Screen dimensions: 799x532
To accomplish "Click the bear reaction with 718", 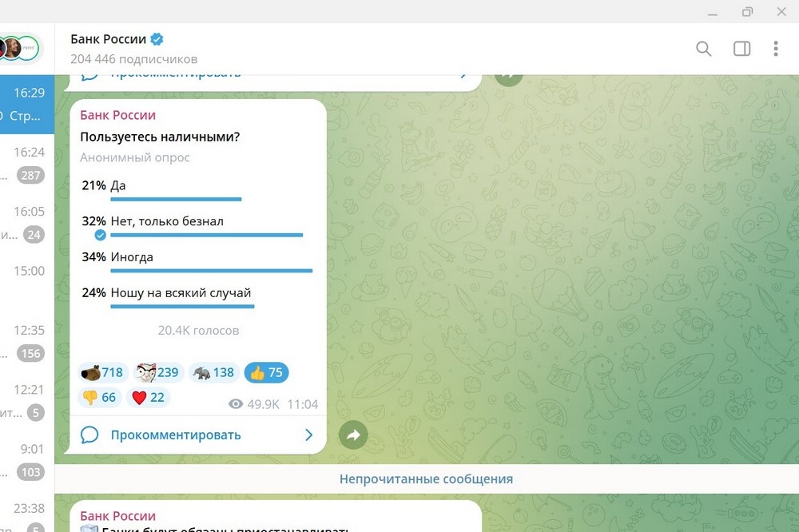I will tap(102, 372).
